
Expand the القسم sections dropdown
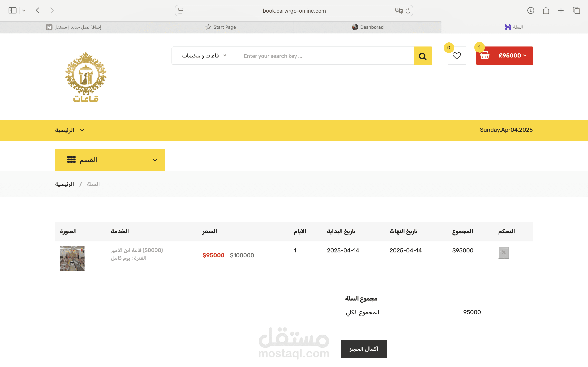pos(110,160)
